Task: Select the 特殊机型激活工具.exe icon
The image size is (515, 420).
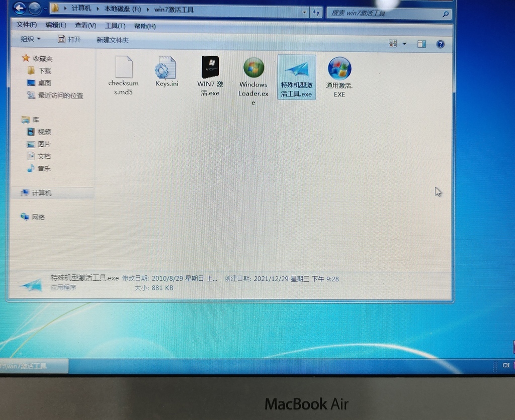Action: [297, 69]
